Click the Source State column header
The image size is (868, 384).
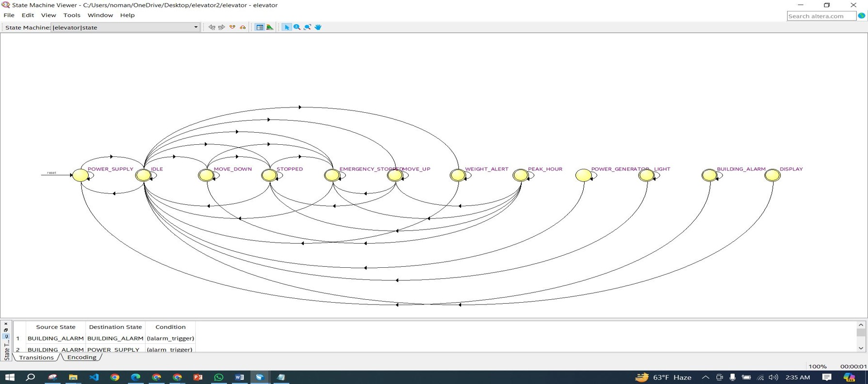[x=55, y=327]
